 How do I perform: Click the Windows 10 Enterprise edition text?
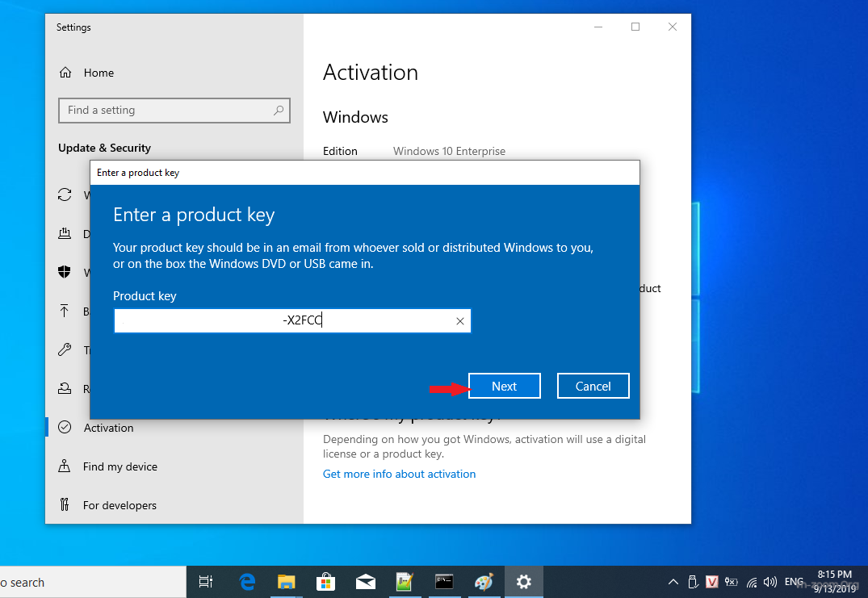[x=449, y=151]
